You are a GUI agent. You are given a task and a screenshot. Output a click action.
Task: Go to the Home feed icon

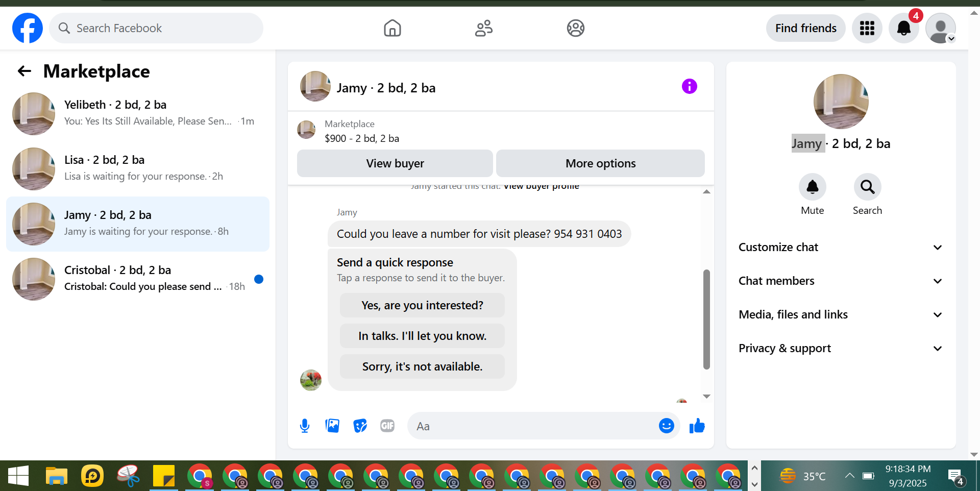393,28
